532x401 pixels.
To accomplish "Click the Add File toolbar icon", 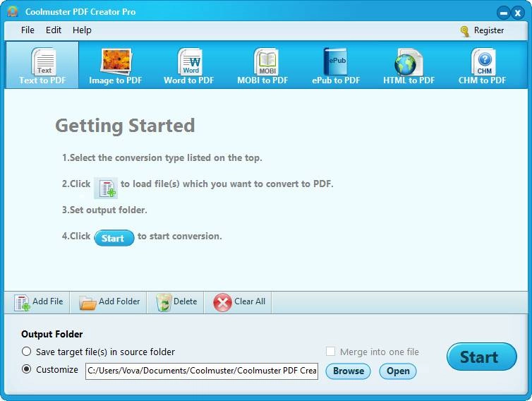I will click(x=22, y=303).
